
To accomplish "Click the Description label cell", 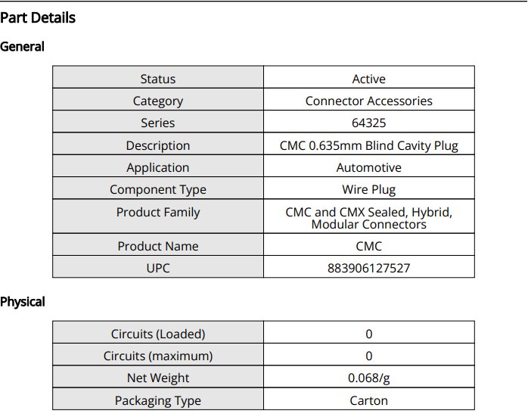I will tap(158, 144).
